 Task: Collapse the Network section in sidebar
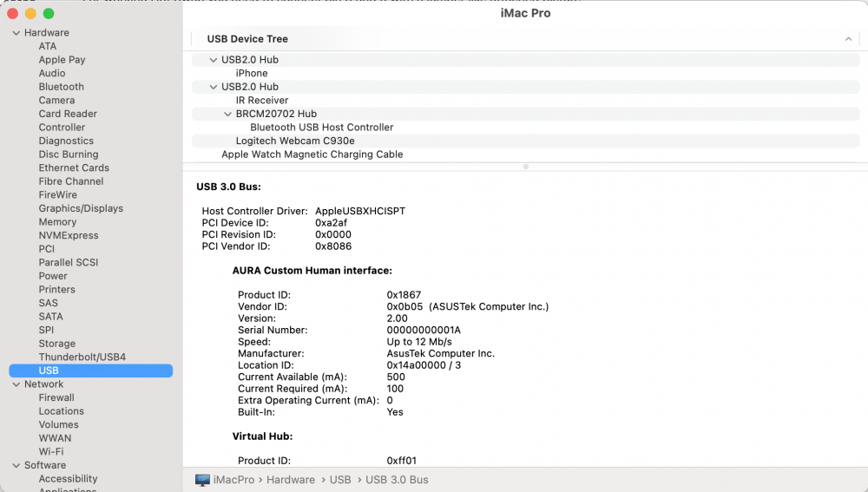[x=16, y=384]
